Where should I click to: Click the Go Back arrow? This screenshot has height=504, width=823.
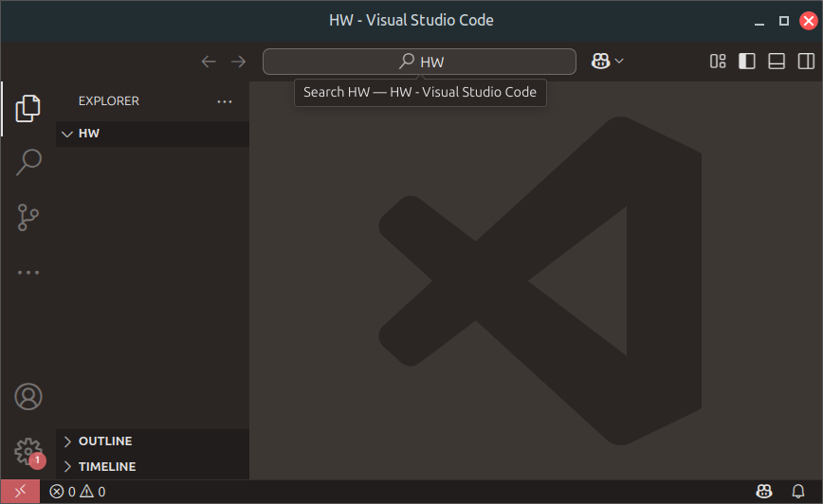point(209,62)
